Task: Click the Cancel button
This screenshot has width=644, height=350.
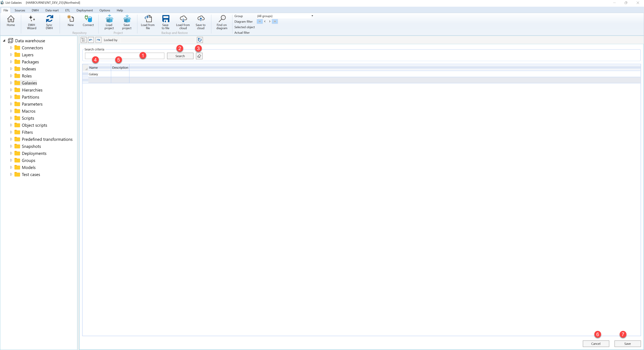Action: point(596,343)
